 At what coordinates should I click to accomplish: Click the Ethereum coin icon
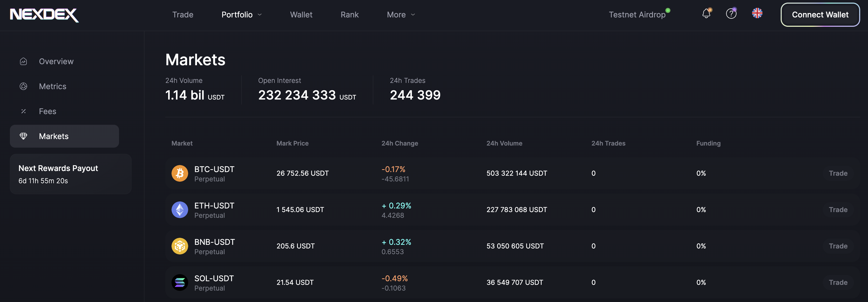click(180, 210)
